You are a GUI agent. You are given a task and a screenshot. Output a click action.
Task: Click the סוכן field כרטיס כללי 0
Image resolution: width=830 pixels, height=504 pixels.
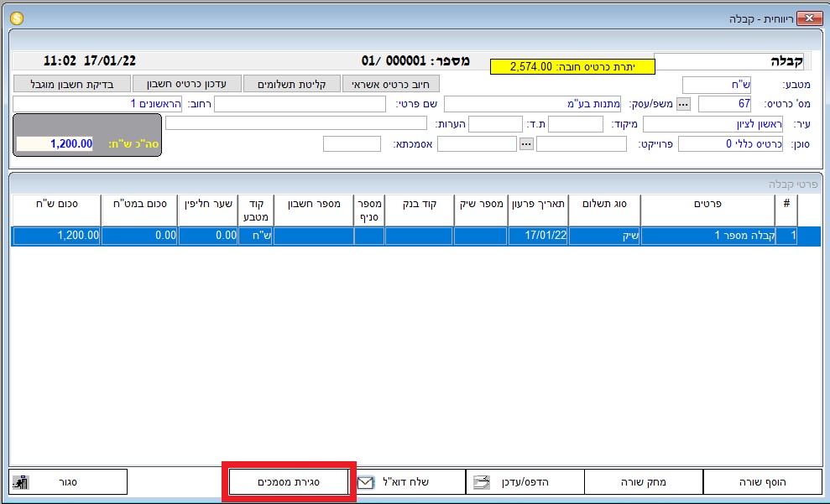point(730,144)
